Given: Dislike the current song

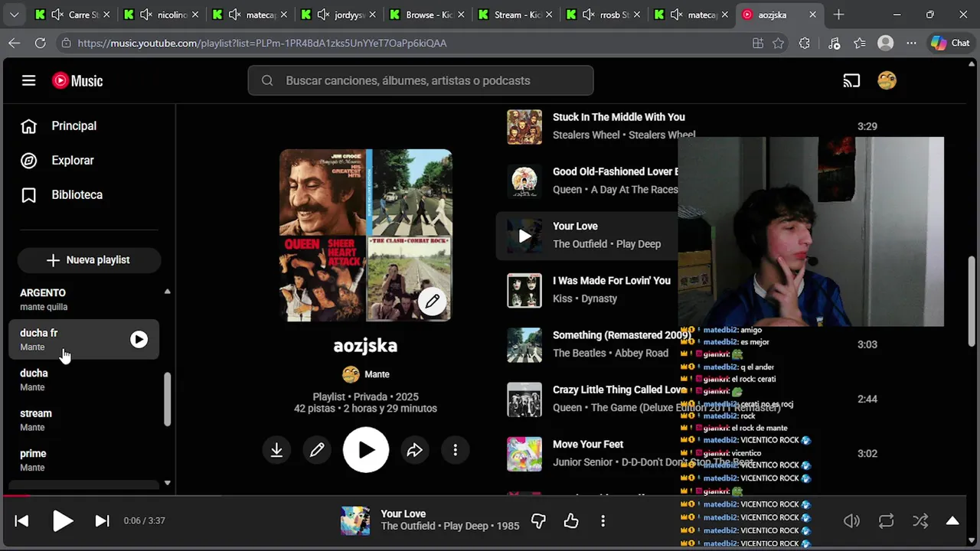Looking at the screenshot, I should (x=538, y=521).
